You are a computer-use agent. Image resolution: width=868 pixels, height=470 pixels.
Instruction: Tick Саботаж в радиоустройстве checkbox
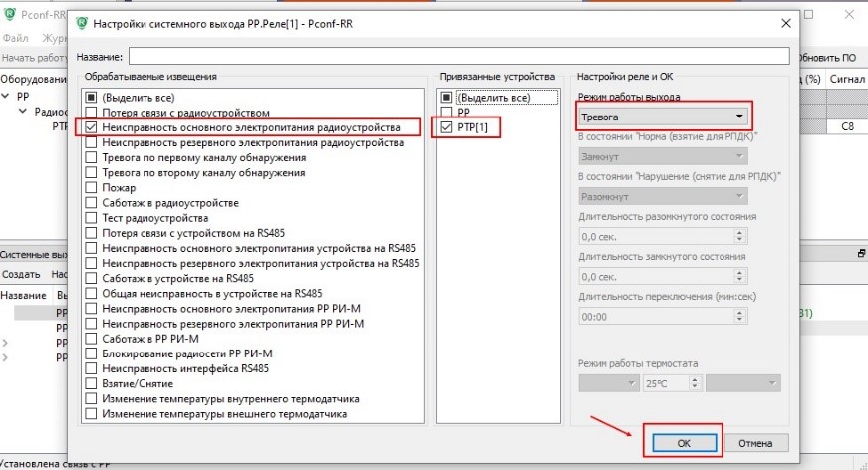click(91, 202)
